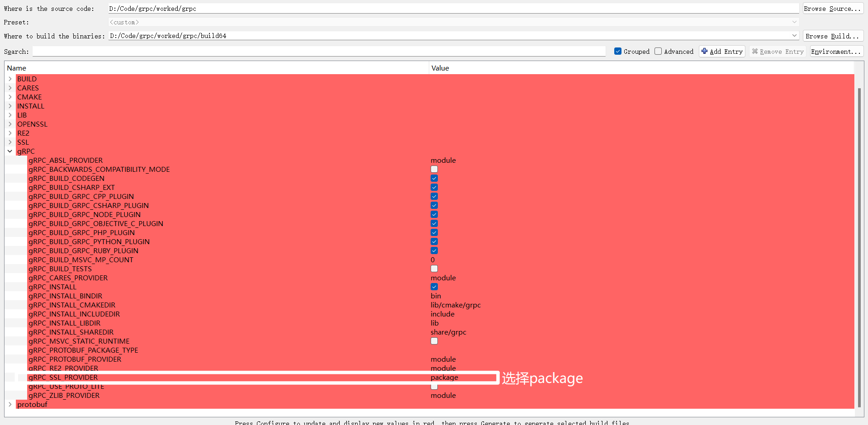The width and height of the screenshot is (868, 425).
Task: Select gRPC_BUILD_TESTS entry name
Action: (60, 269)
